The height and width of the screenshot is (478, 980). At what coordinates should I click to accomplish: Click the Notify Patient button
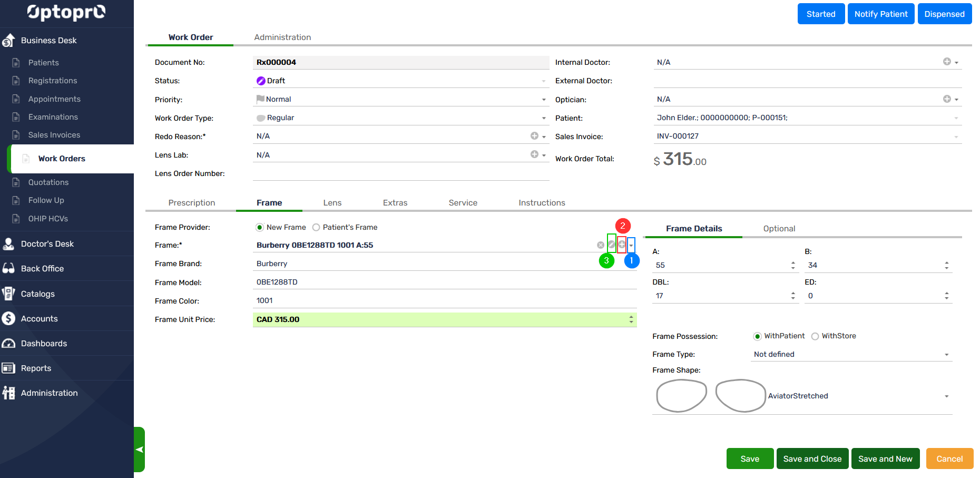[x=881, y=14]
